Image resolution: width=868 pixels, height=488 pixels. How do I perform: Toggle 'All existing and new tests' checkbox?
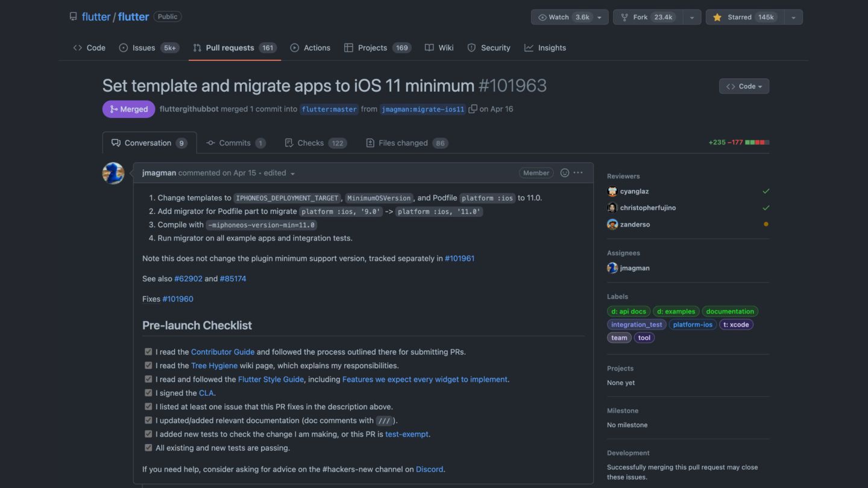148,448
